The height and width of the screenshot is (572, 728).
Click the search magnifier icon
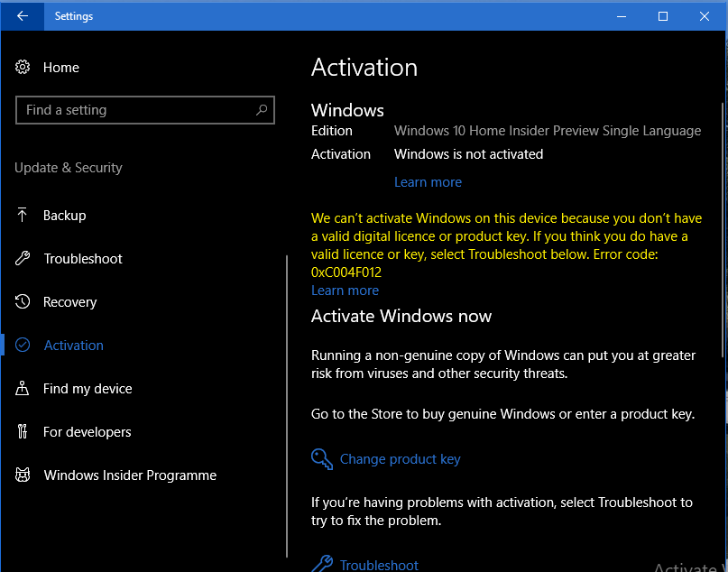point(262,110)
